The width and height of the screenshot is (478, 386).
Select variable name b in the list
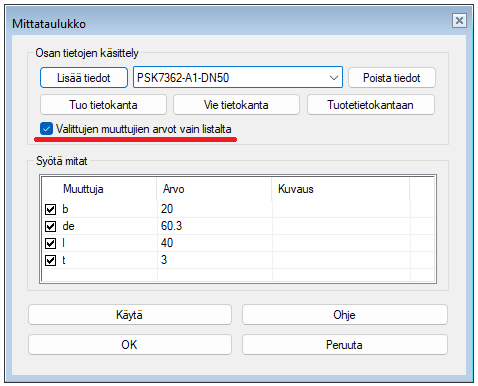(x=65, y=209)
